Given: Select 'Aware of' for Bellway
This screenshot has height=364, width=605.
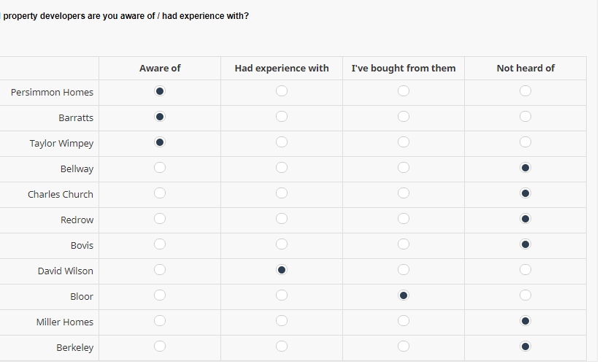Looking at the screenshot, I should point(160,168).
